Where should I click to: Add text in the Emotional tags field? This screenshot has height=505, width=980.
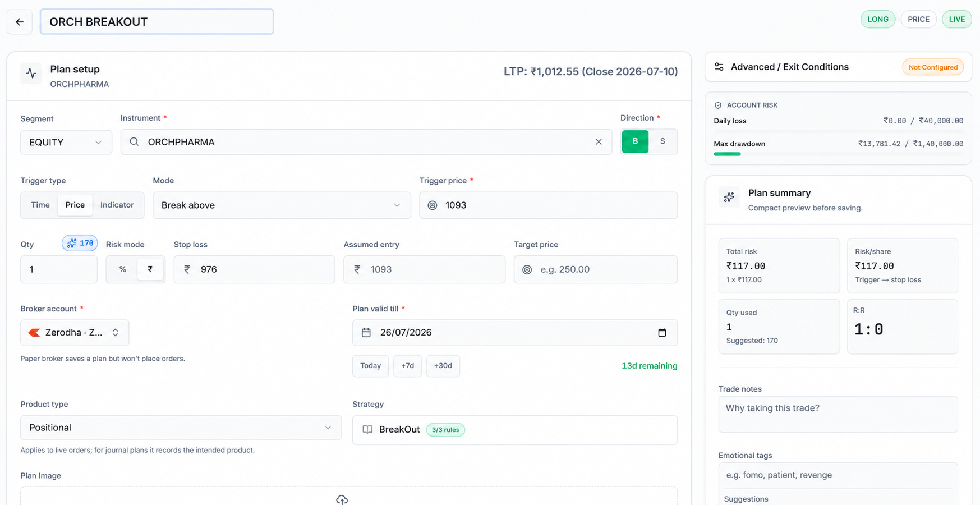pyautogui.click(x=838, y=475)
